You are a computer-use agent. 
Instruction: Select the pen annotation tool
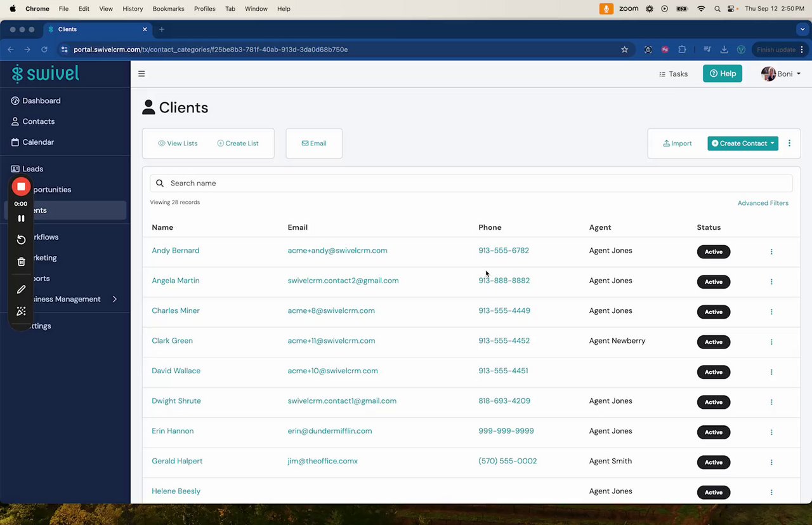click(x=21, y=289)
